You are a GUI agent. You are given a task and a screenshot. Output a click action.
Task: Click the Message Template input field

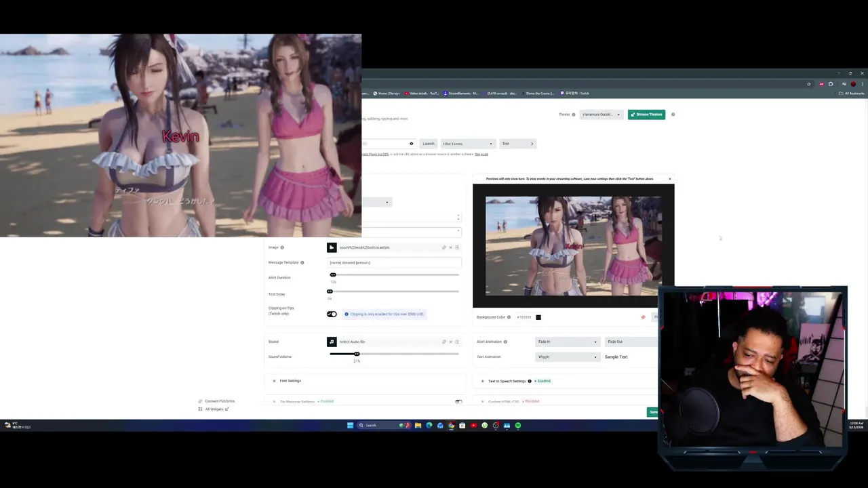click(x=395, y=262)
